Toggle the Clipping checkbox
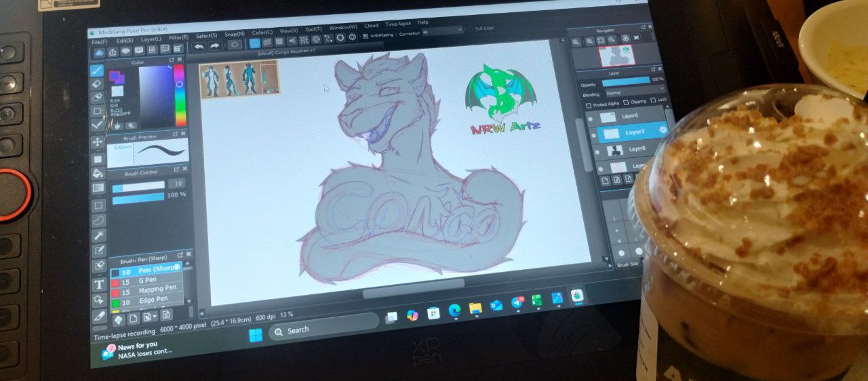 coord(625,102)
